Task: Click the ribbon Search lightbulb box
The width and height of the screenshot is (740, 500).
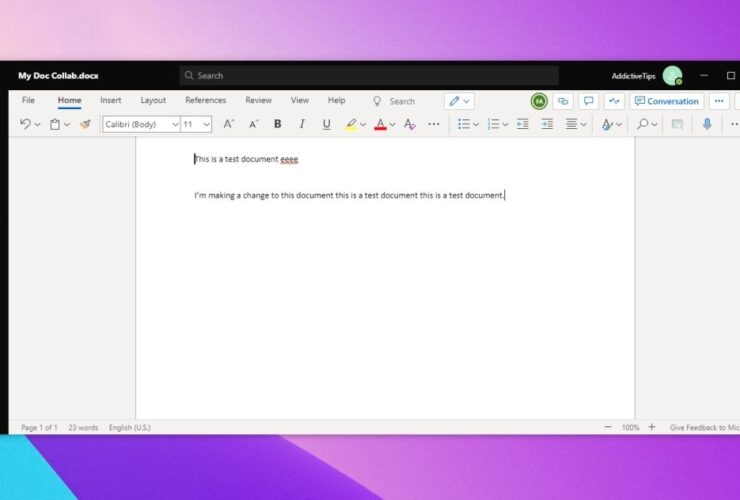Action: click(394, 101)
